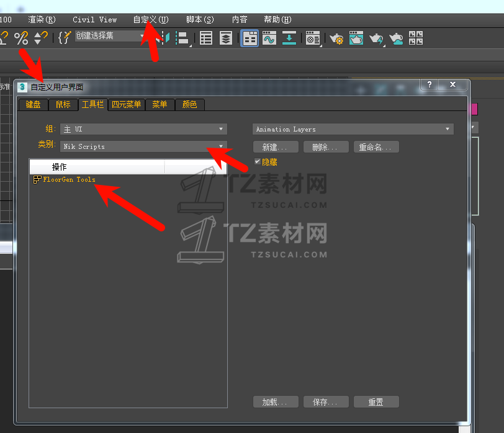Click Render in the Cloud icon
This screenshot has width=504, height=433.
point(397,38)
